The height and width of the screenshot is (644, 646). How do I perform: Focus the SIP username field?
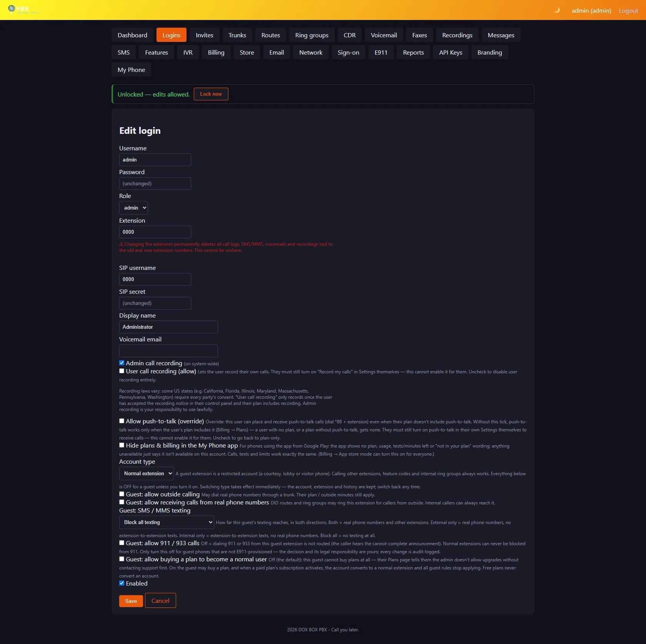155,279
